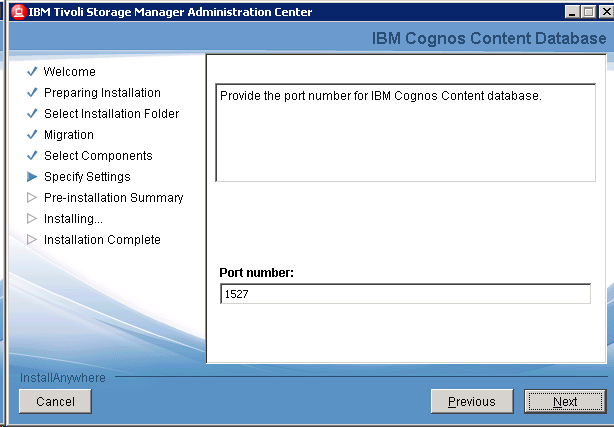
Task: Select the Pre-installation Summary step label
Action: [113, 198]
